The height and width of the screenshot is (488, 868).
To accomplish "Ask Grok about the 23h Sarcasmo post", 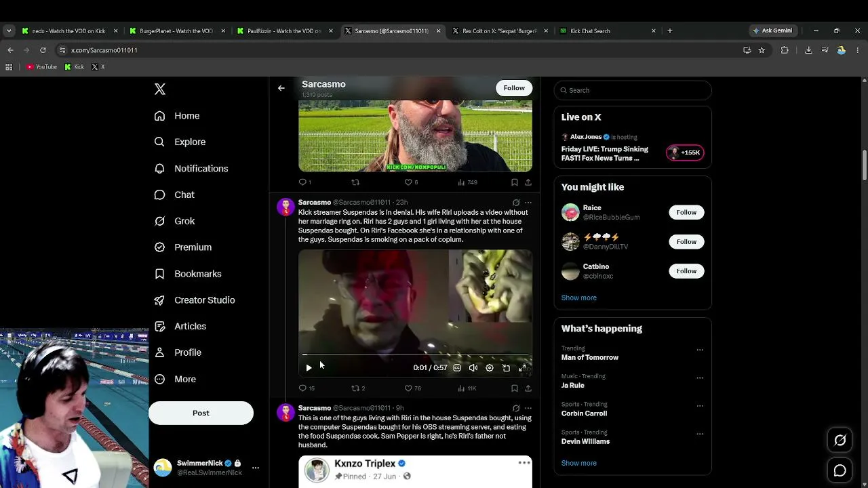I will pyautogui.click(x=516, y=203).
